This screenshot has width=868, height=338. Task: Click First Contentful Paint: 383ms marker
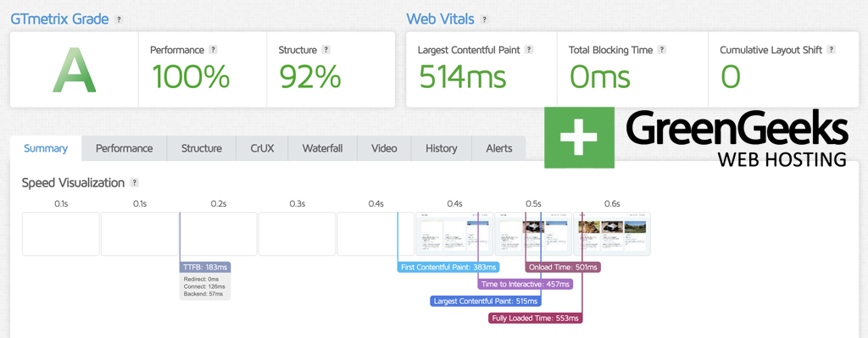[448, 267]
